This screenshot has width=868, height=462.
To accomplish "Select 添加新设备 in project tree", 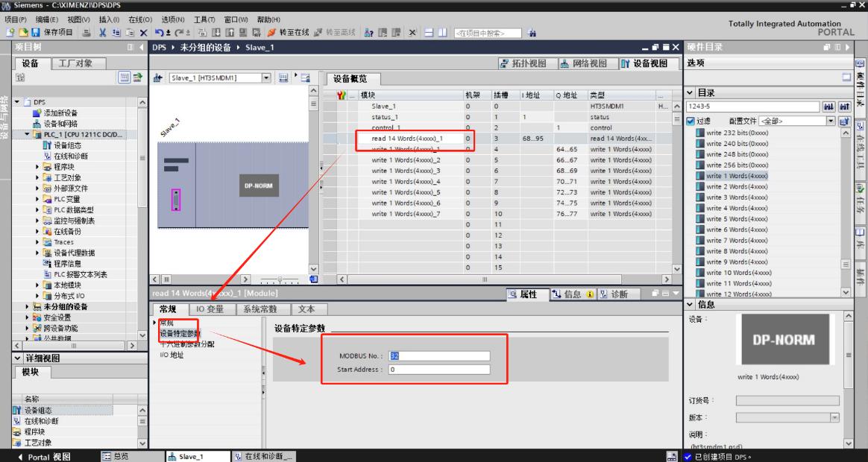I will (61, 113).
